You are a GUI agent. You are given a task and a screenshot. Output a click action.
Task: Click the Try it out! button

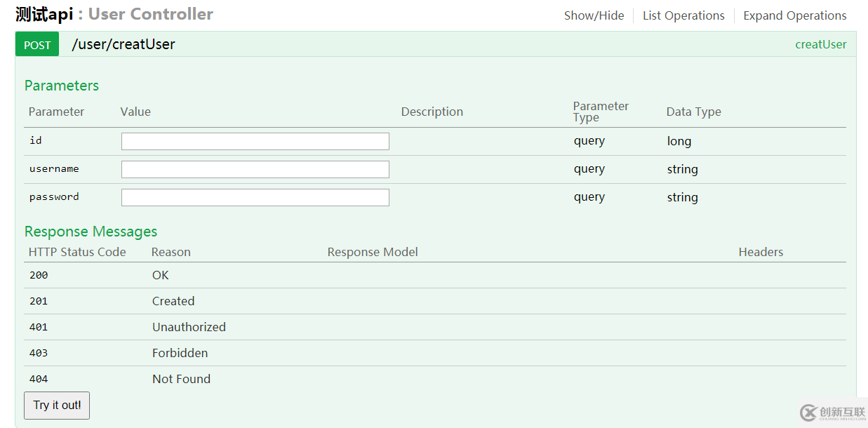tap(57, 406)
